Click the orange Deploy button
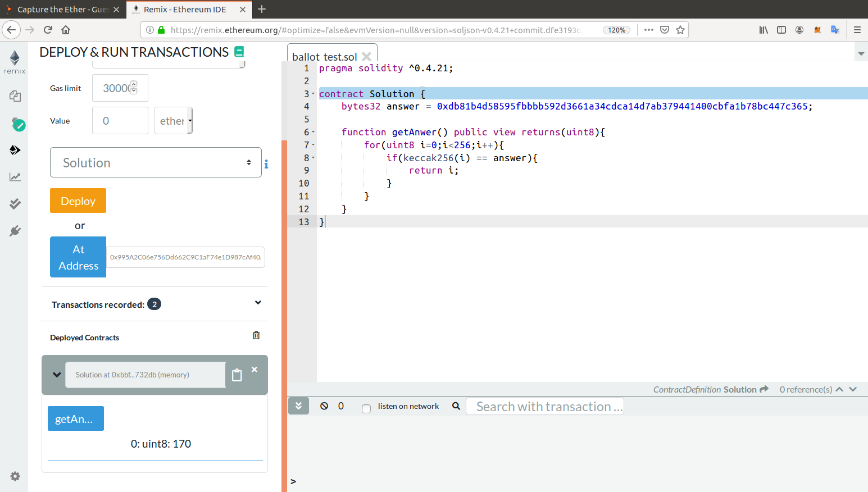868x492 pixels. point(78,201)
